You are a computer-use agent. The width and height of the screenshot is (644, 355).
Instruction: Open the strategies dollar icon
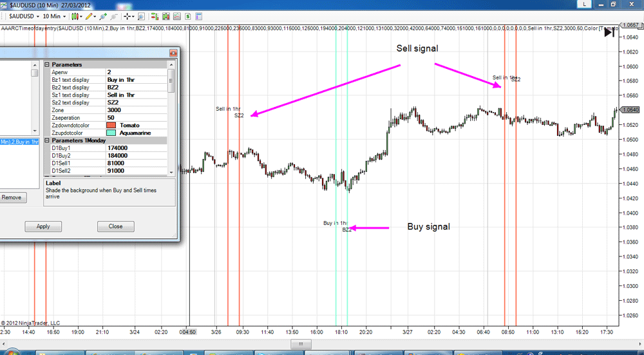pos(187,17)
